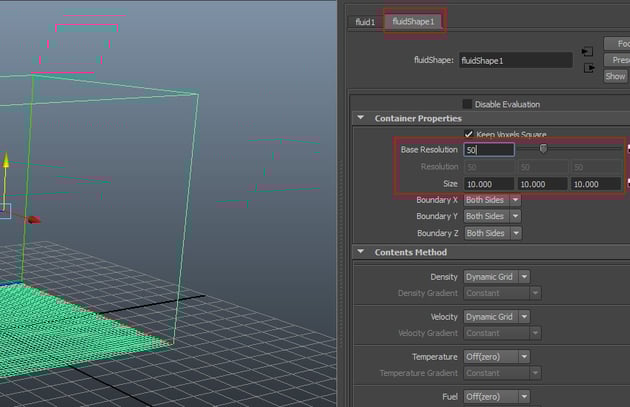Switch to the fluidShape1 tab

[x=412, y=21]
